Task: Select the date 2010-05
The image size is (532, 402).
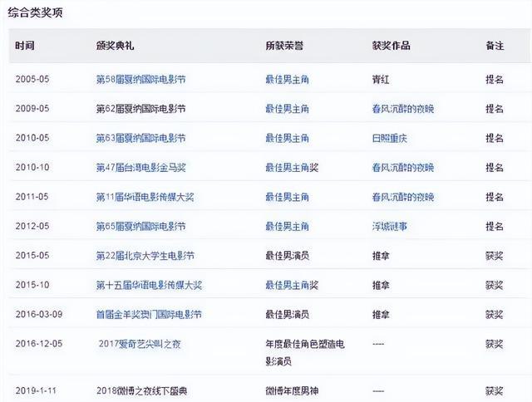Action: coord(32,138)
